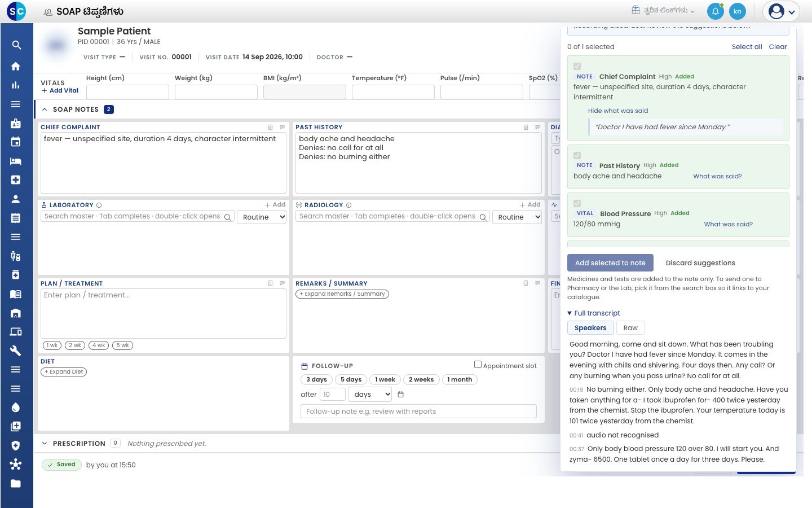Viewport: 812px width, 508px height.
Task: Open the calendar icon in the sidebar
Action: point(16,142)
